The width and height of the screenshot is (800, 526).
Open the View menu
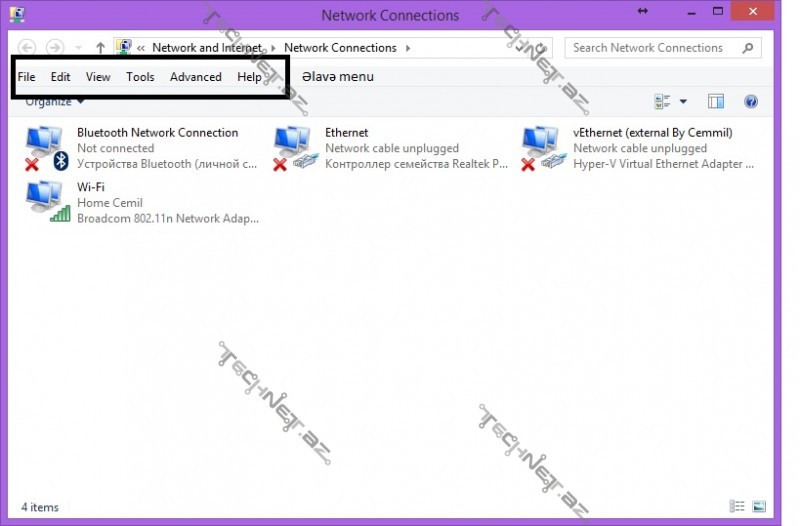98,77
